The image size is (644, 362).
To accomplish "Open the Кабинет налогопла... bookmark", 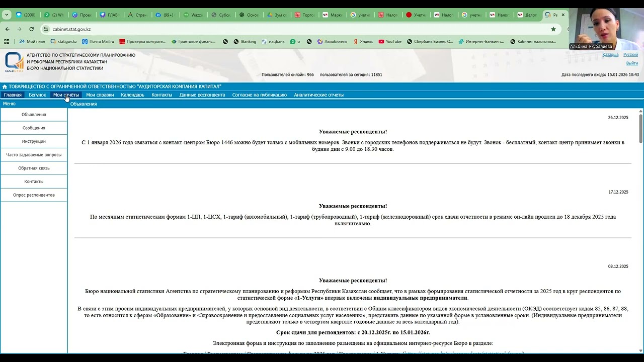I will [x=533, y=42].
